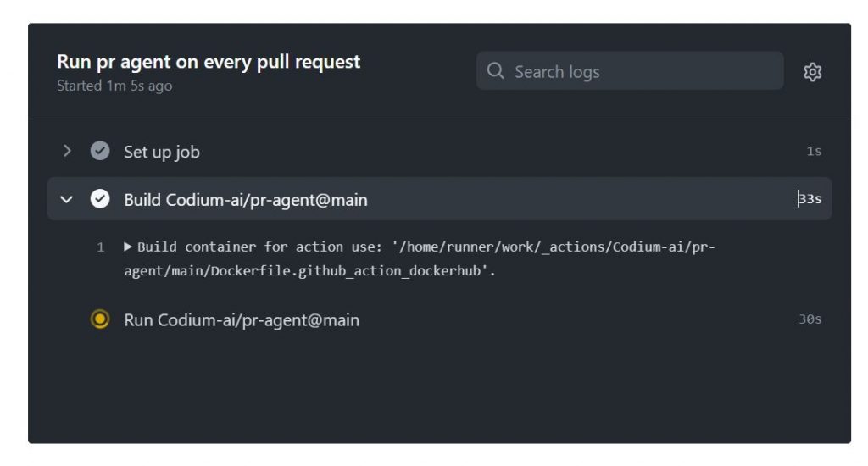
Task: Click the magnifier icon in search logs
Action: [x=495, y=71]
